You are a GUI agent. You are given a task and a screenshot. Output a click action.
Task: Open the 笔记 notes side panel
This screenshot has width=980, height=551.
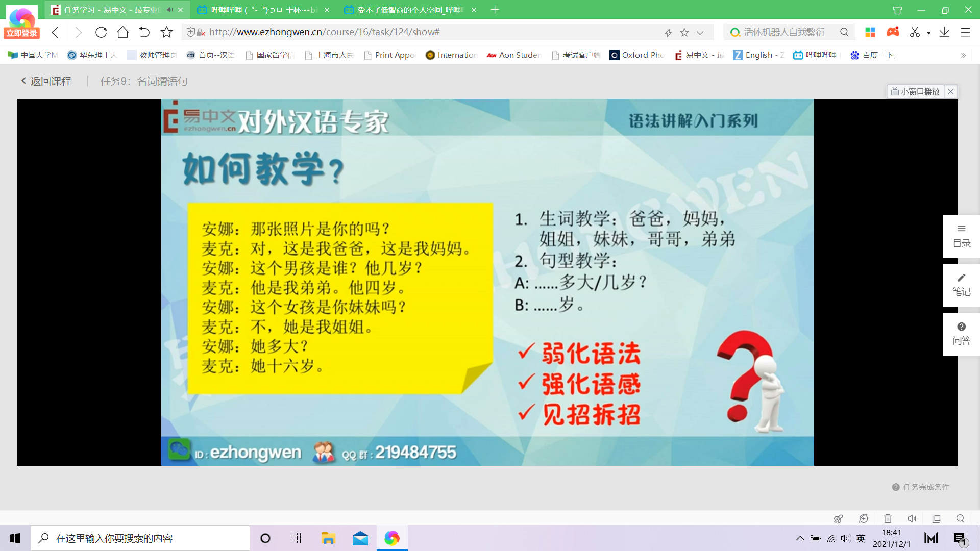click(x=961, y=285)
